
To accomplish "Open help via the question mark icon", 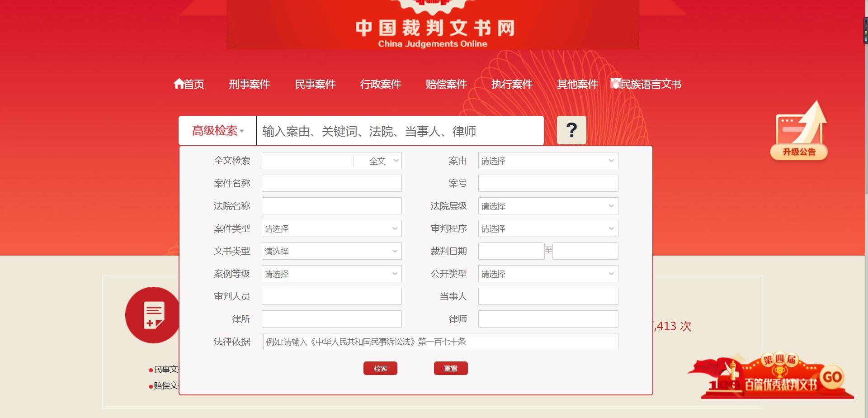I will click(571, 130).
